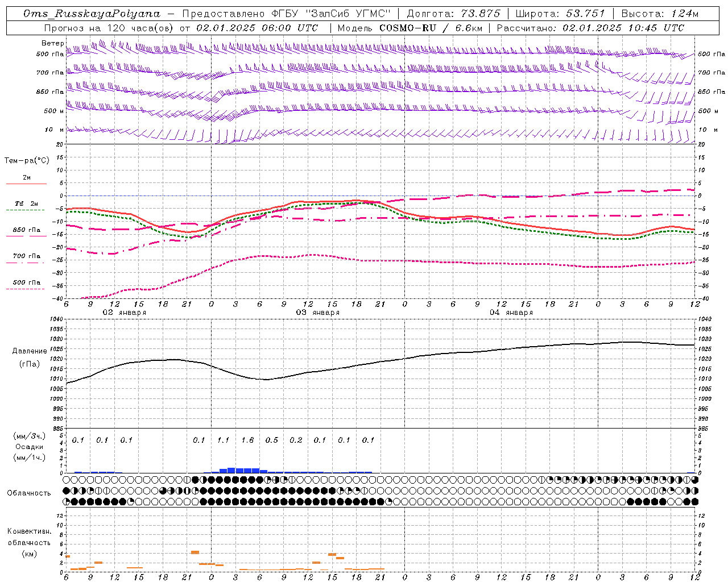Click the Тем-ра(°C) axis title
The image size is (728, 582).
click(27, 161)
